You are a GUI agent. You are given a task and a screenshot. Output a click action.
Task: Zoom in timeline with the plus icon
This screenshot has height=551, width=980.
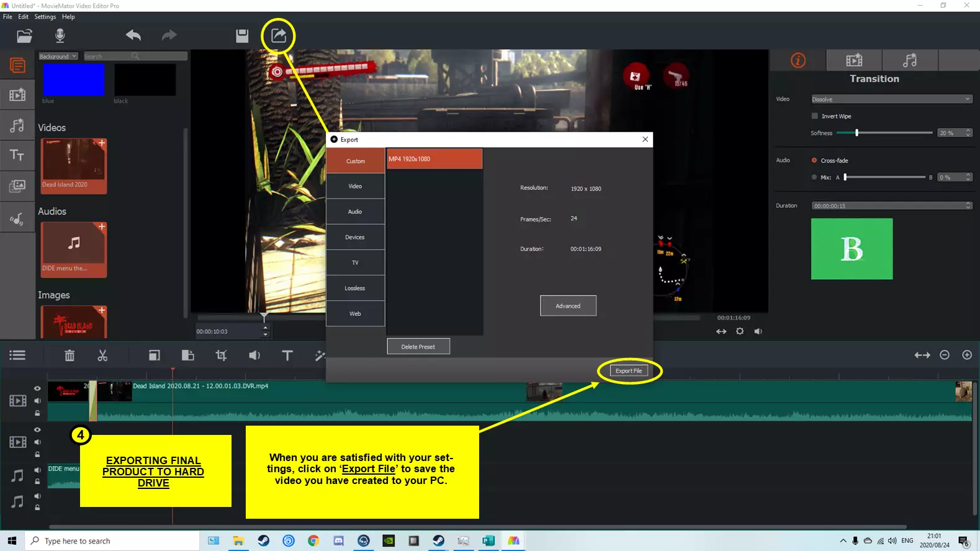pyautogui.click(x=967, y=355)
